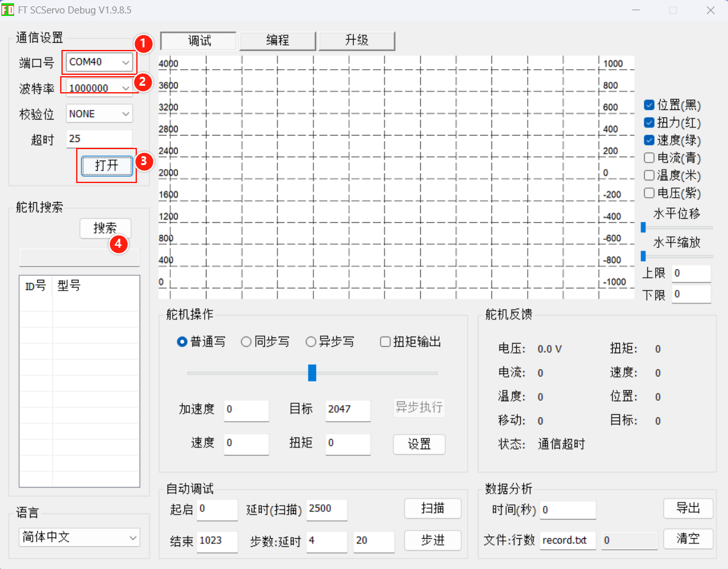The image size is (728, 569).
Task: Click the 延时(扫描) field showing 2500
Action: click(326, 509)
